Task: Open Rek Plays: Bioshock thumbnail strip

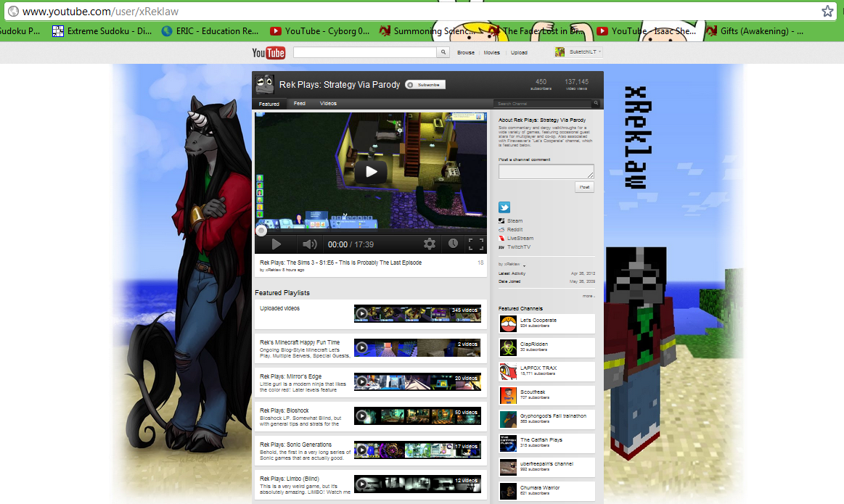Action: tap(418, 416)
